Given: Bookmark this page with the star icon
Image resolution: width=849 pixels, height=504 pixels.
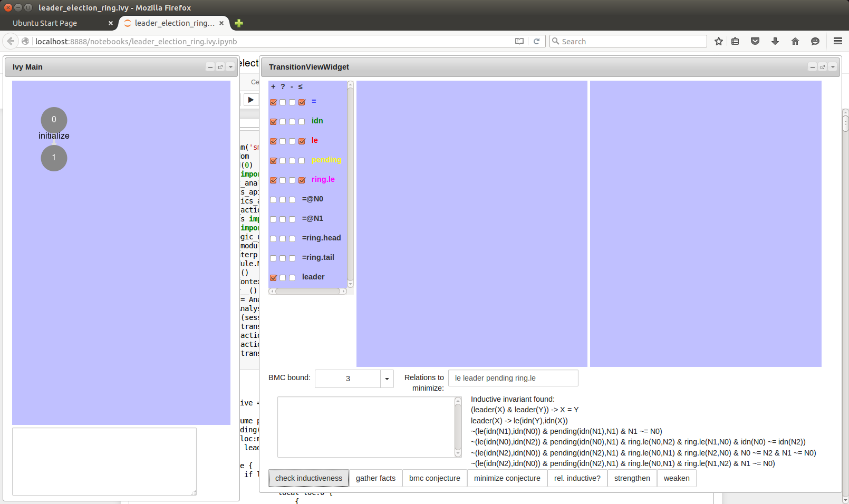Looking at the screenshot, I should point(718,41).
